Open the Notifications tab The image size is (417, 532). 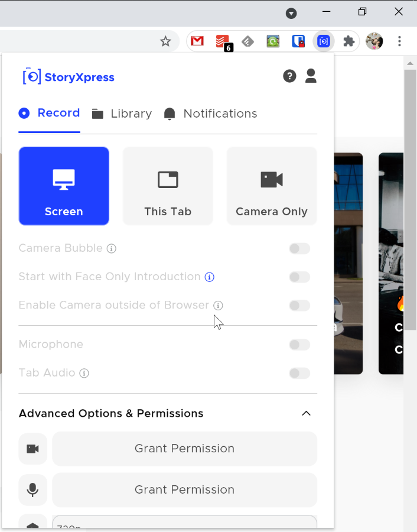coord(210,113)
